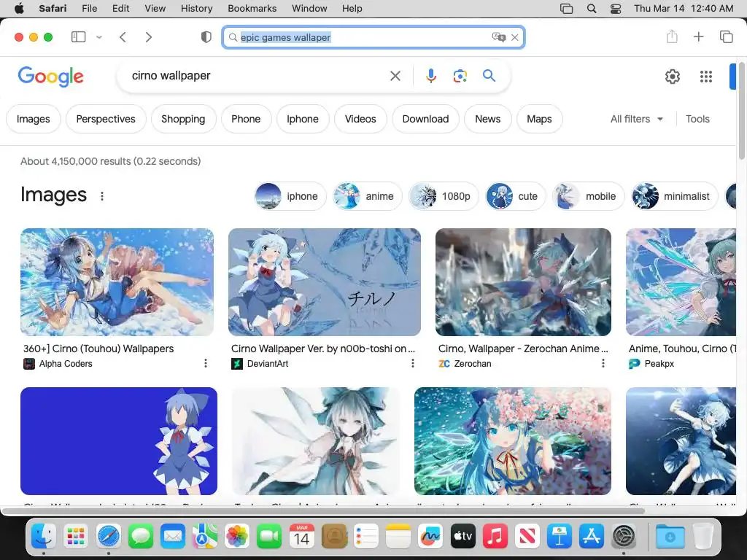Clear the Google search query
The width and height of the screenshot is (747, 560).
tap(395, 76)
